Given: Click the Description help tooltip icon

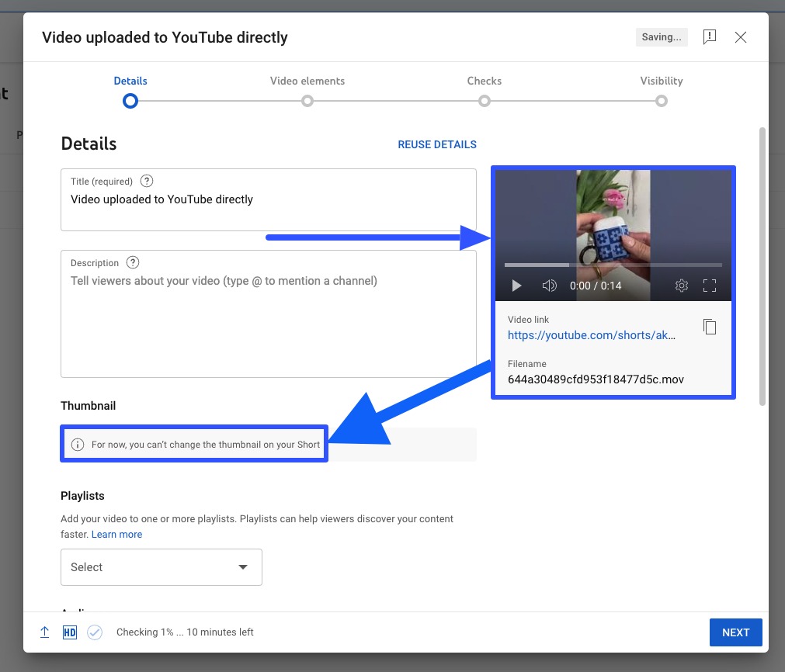Looking at the screenshot, I should [132, 262].
